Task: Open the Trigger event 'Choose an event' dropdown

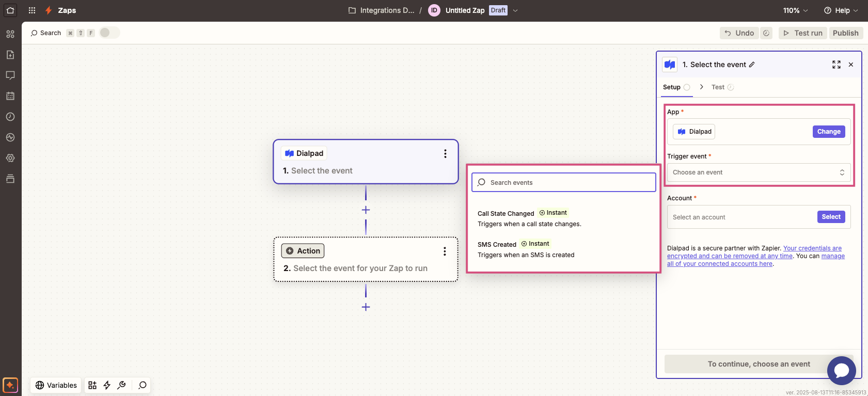Action: [759, 172]
